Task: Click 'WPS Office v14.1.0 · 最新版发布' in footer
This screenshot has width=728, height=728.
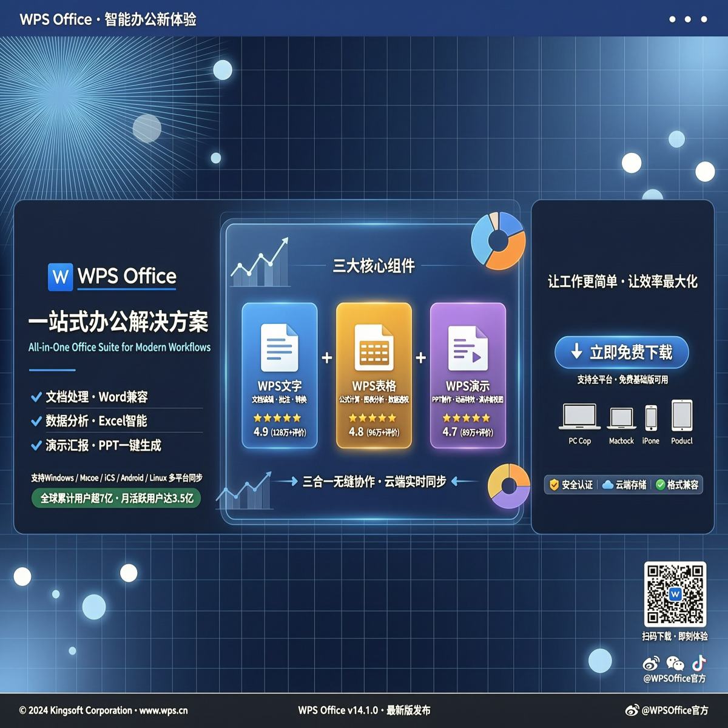Action: point(364,710)
